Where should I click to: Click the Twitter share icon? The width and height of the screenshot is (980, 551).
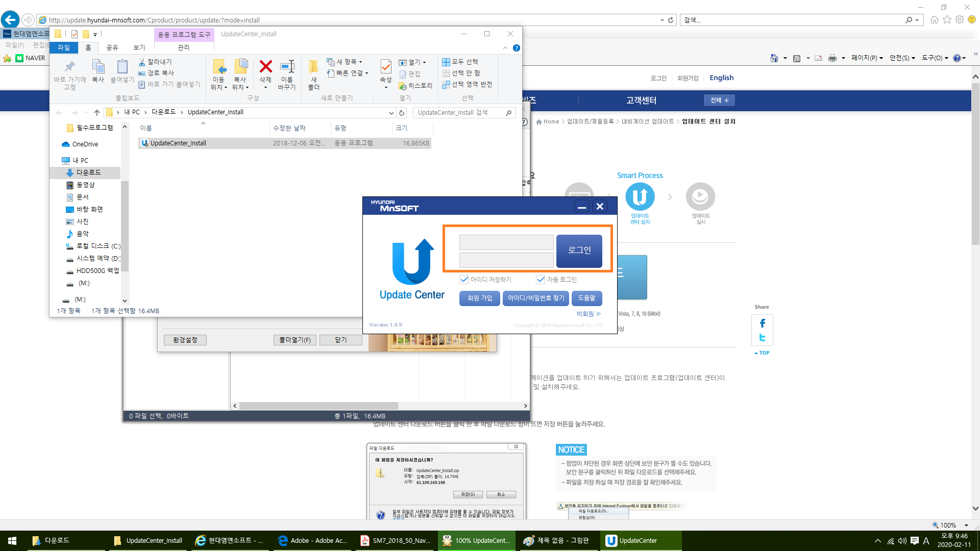click(x=762, y=338)
